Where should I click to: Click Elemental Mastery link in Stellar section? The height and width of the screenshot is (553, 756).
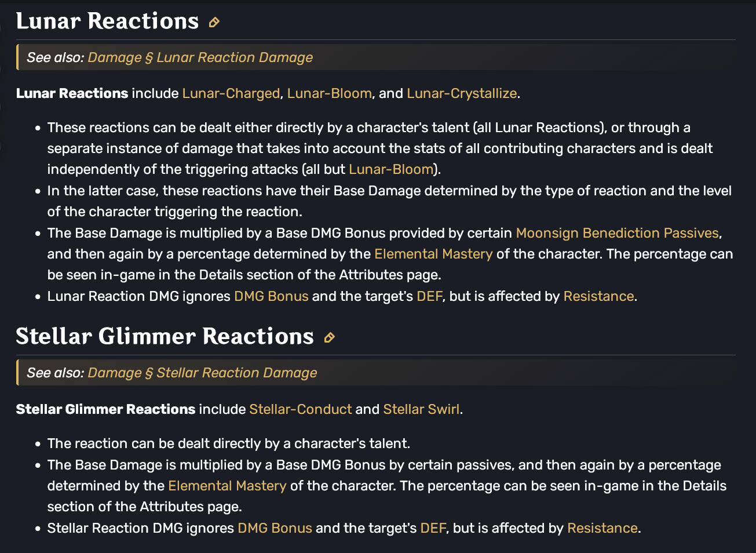point(227,486)
